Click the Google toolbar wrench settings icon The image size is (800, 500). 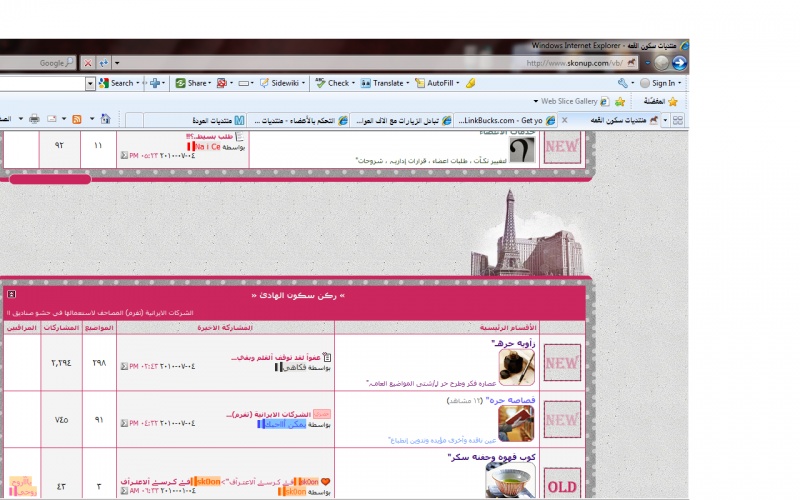[x=624, y=83]
